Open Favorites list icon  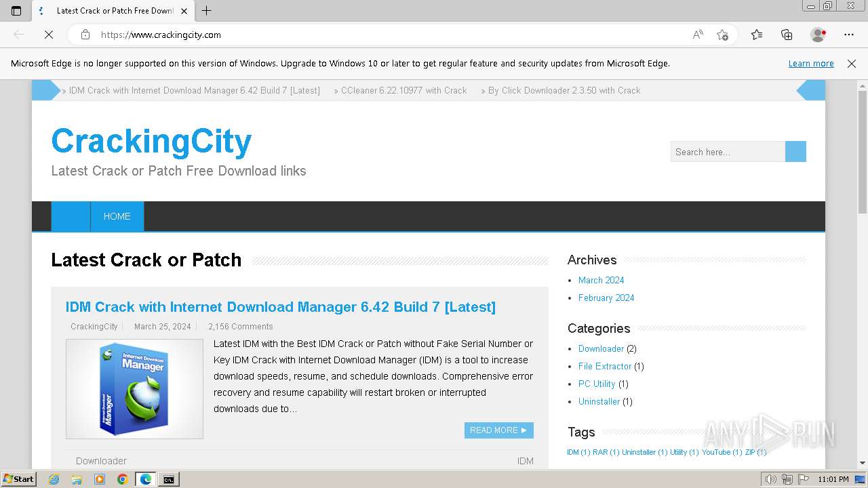tap(757, 35)
